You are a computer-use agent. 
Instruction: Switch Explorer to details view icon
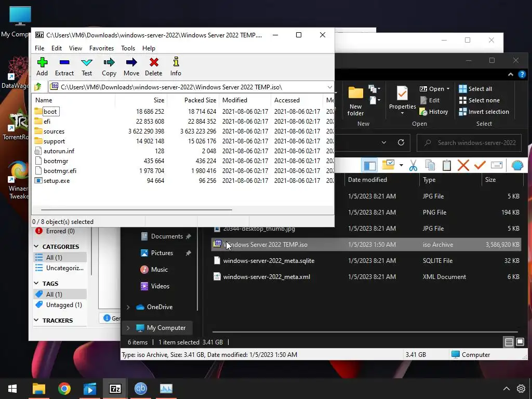tap(509, 342)
